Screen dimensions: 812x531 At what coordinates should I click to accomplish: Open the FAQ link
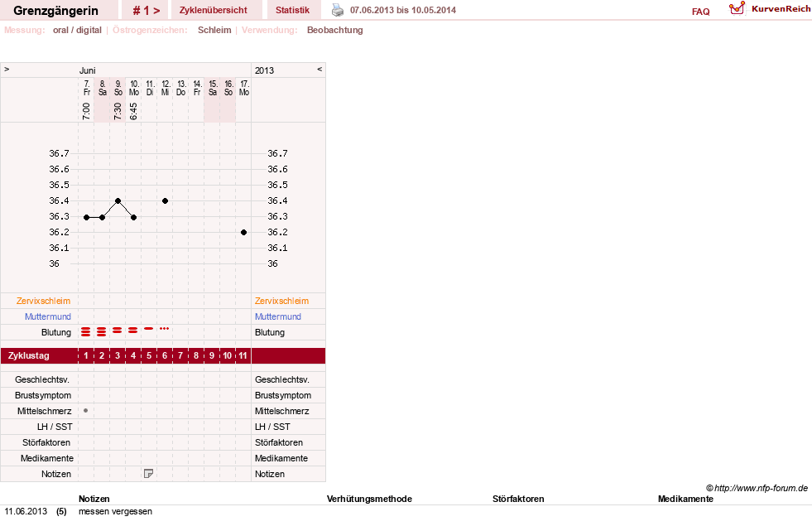tap(700, 12)
